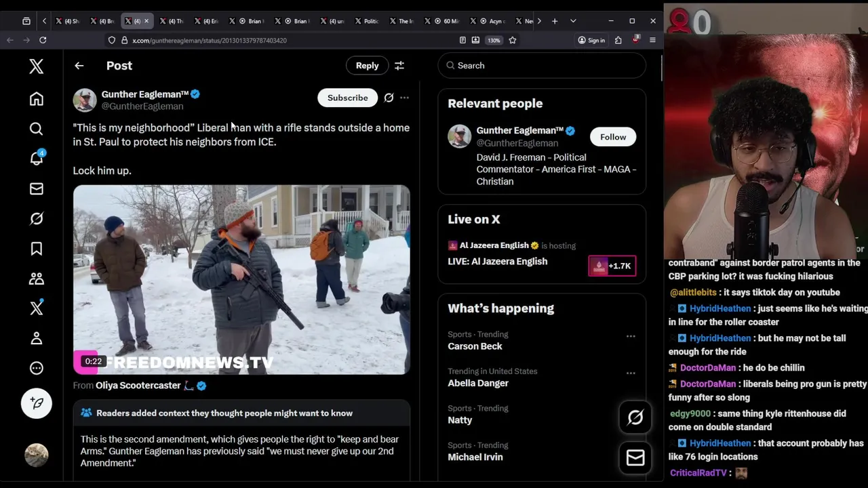Image resolution: width=868 pixels, height=488 pixels.
Task: Click Grok explain icon beside Subscribe
Action: (x=389, y=98)
